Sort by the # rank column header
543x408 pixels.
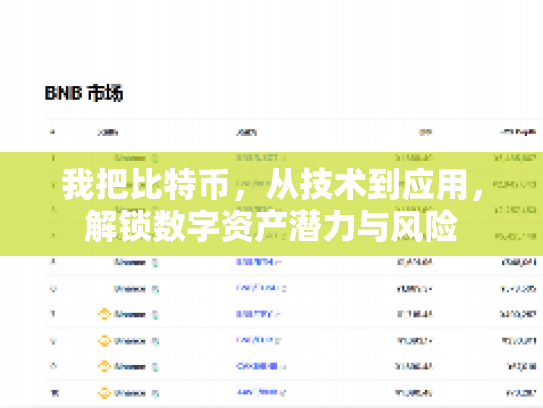(53, 132)
